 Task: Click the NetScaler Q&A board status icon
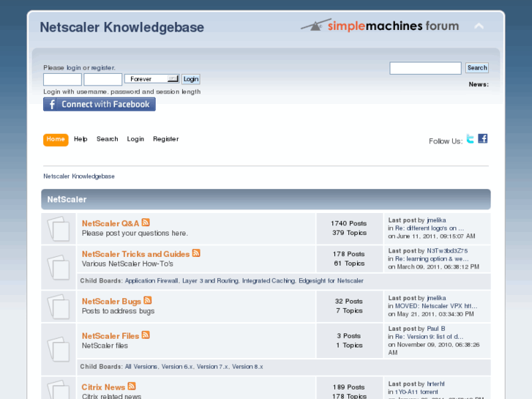tap(59, 229)
